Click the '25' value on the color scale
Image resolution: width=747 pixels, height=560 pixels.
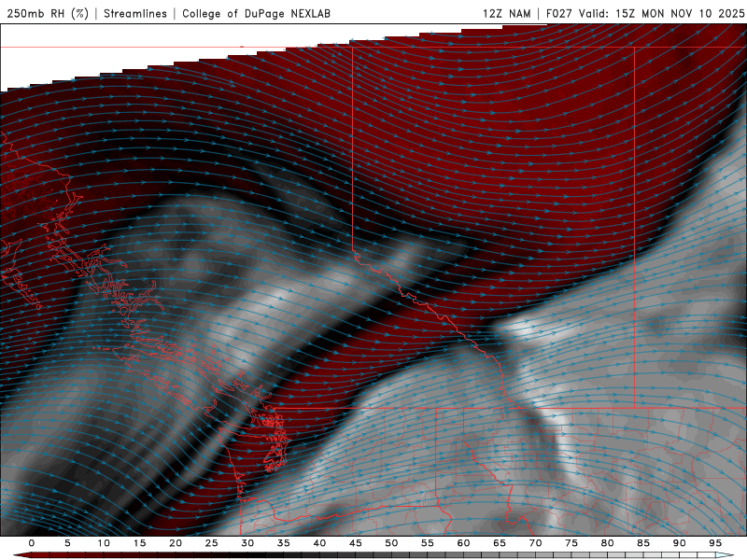pos(211,543)
